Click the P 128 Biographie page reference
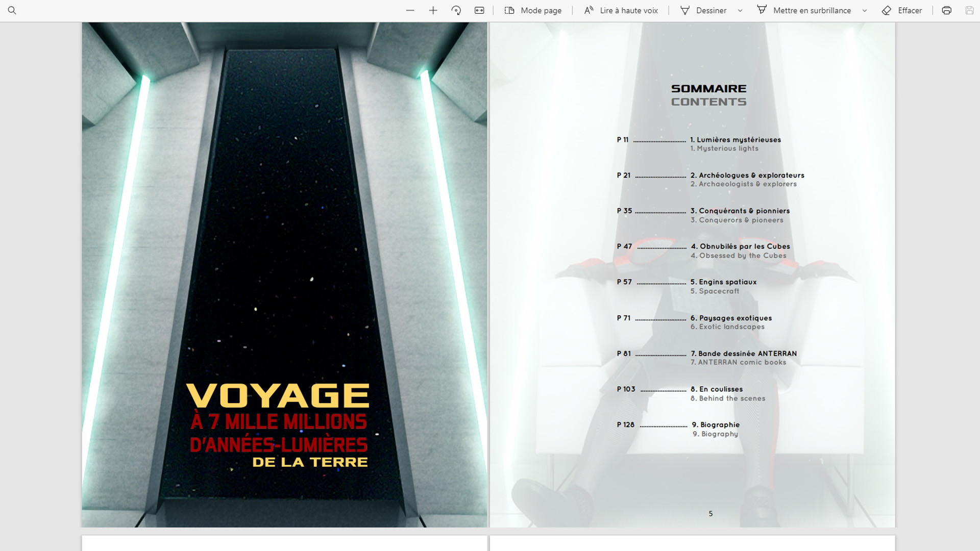The width and height of the screenshot is (980, 551). pyautogui.click(x=625, y=425)
